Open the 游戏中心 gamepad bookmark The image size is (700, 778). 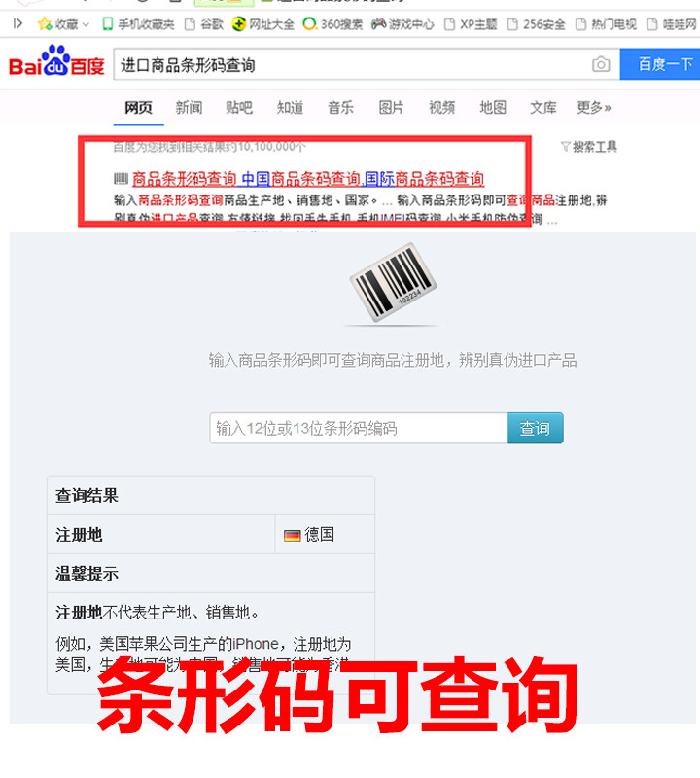tap(402, 23)
